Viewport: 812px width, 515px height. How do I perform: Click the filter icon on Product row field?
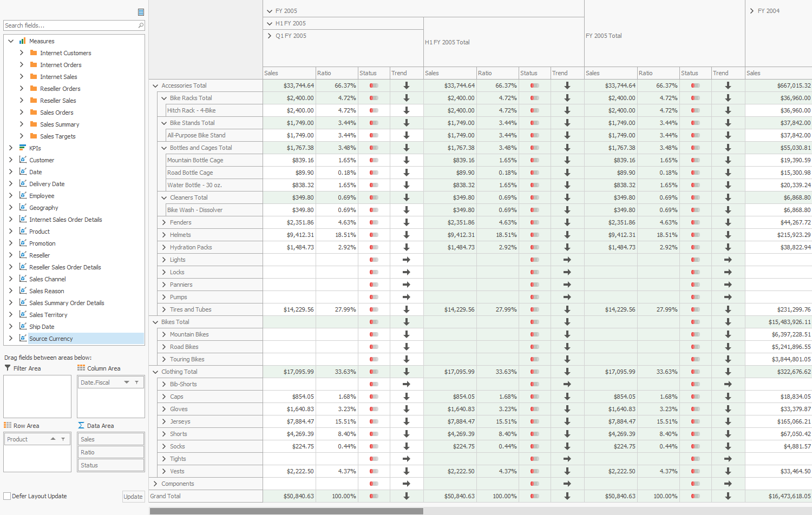(x=63, y=439)
